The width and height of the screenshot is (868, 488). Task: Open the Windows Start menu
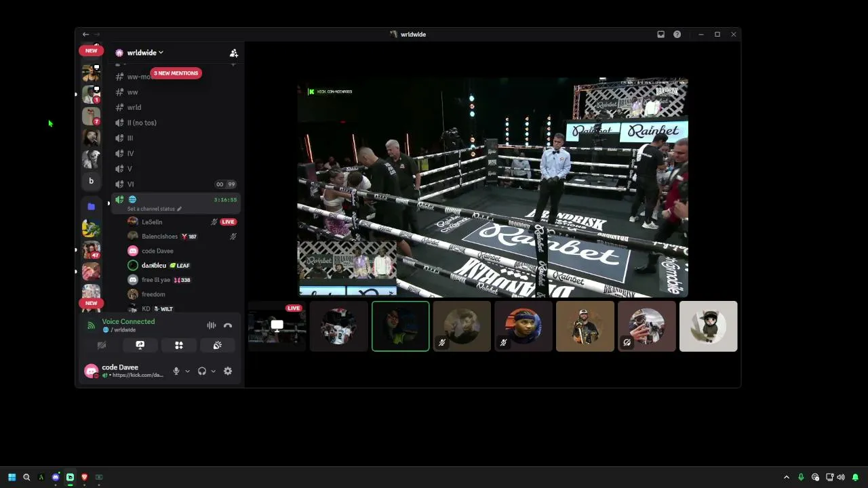pyautogui.click(x=12, y=477)
